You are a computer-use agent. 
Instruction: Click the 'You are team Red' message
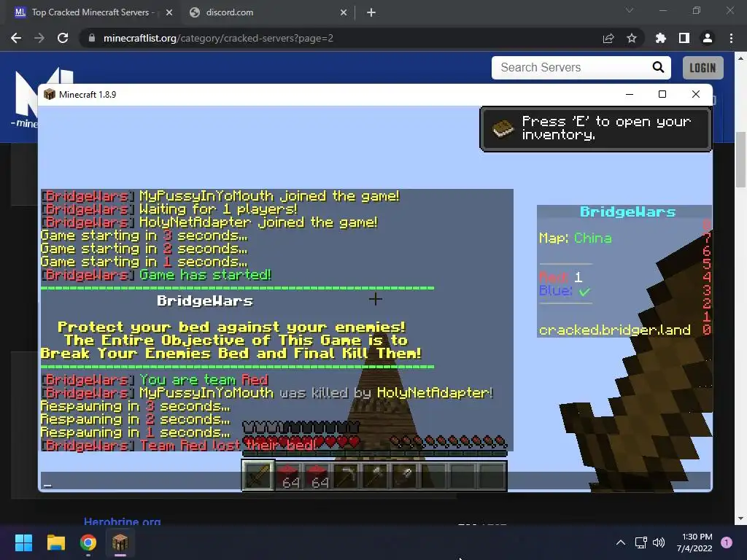tap(155, 380)
